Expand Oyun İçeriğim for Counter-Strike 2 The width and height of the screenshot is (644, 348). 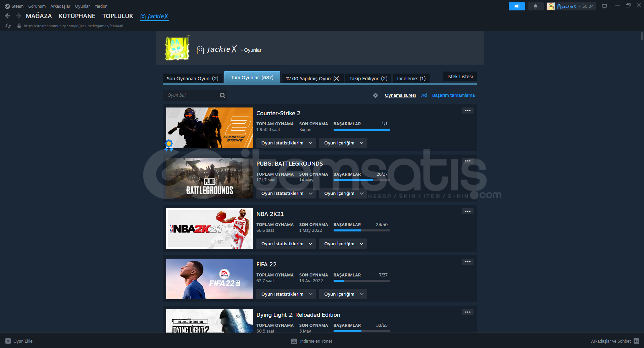343,143
